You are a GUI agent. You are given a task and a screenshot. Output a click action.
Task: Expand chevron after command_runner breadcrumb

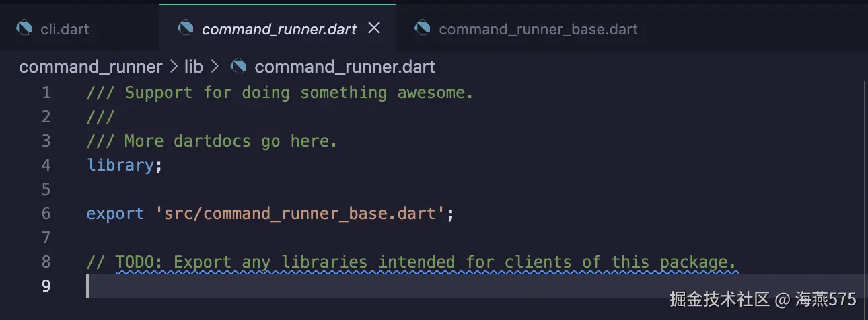point(174,67)
